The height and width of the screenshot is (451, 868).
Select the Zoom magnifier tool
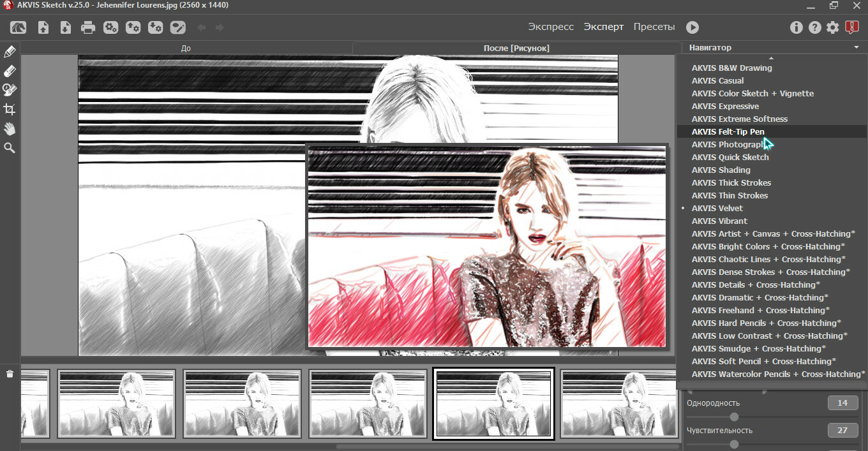[x=10, y=147]
